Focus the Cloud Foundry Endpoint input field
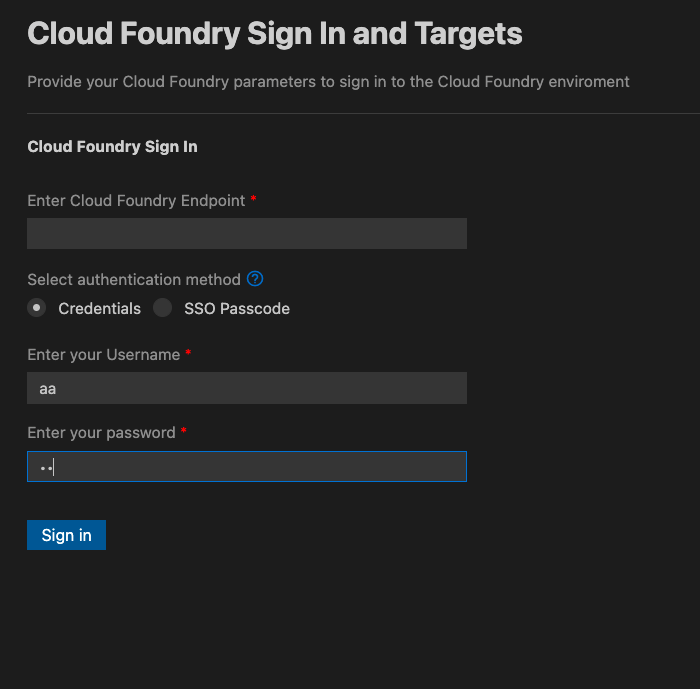The height and width of the screenshot is (689, 700). coord(247,234)
